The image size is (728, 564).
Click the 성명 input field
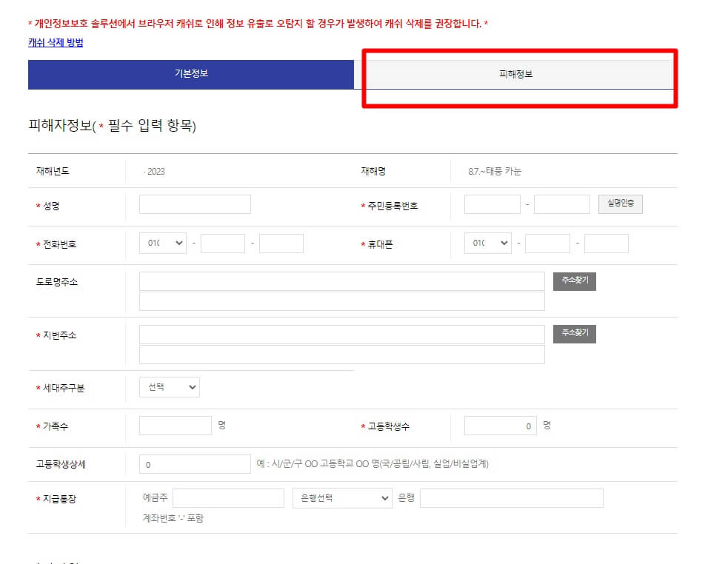[x=195, y=204]
